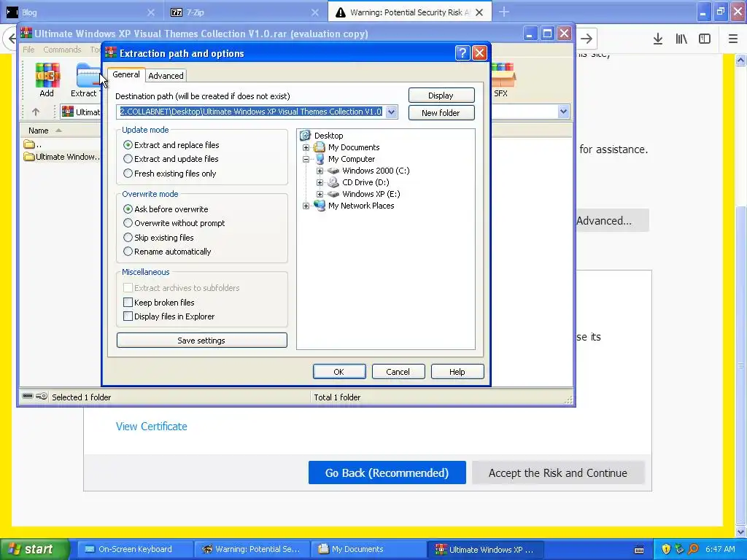Expand the My Documents tree node
The height and width of the screenshot is (560, 747).
(306, 147)
